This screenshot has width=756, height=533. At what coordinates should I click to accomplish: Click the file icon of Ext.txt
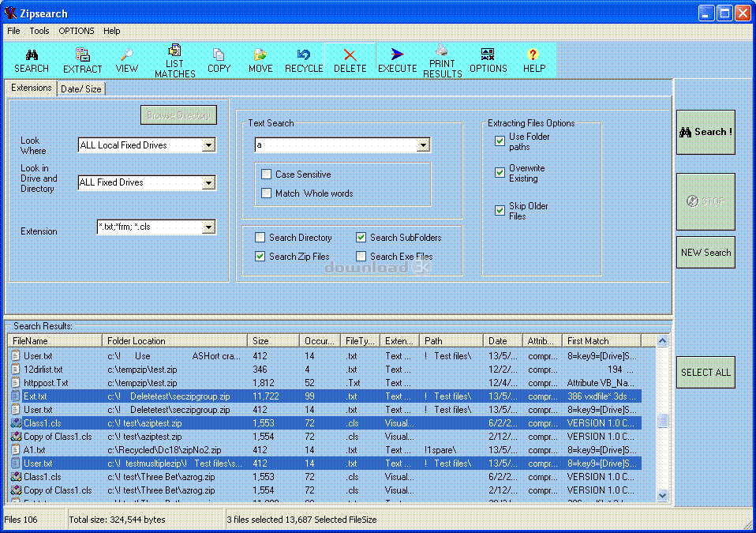[16, 396]
